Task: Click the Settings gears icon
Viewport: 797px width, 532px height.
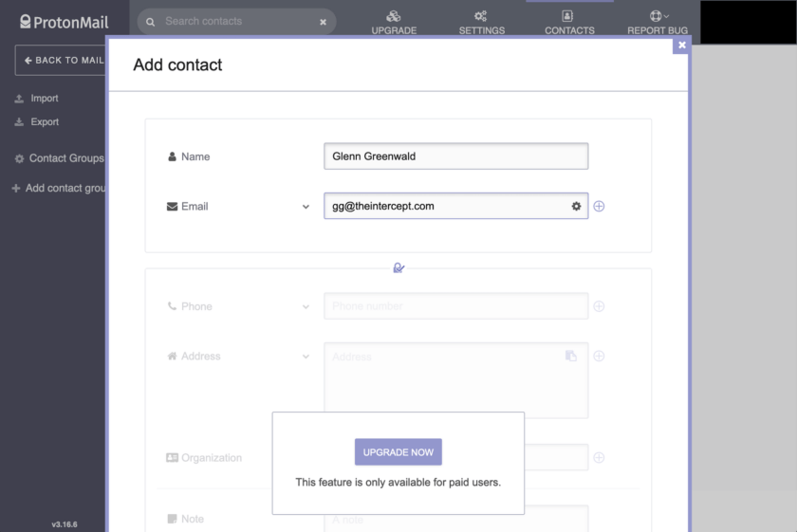Action: tap(480, 16)
